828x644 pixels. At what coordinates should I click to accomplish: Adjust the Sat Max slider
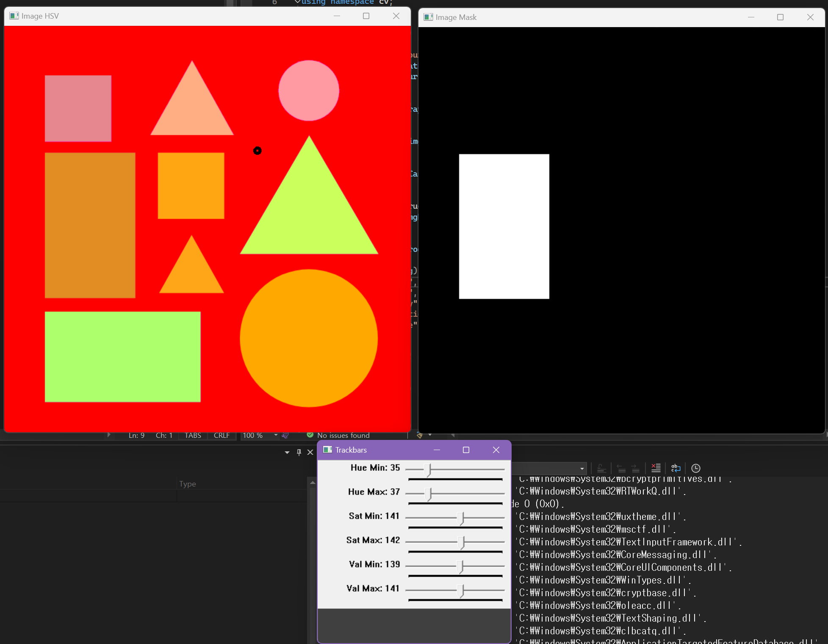pos(462,542)
